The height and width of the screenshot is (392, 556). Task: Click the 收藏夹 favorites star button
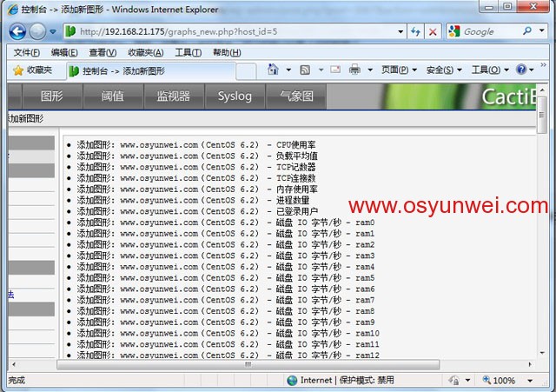33,70
